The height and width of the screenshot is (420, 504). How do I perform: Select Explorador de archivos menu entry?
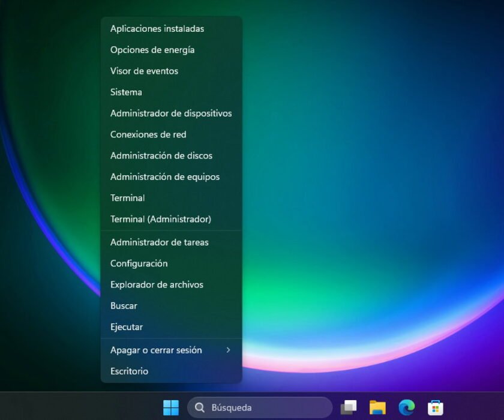click(172, 285)
